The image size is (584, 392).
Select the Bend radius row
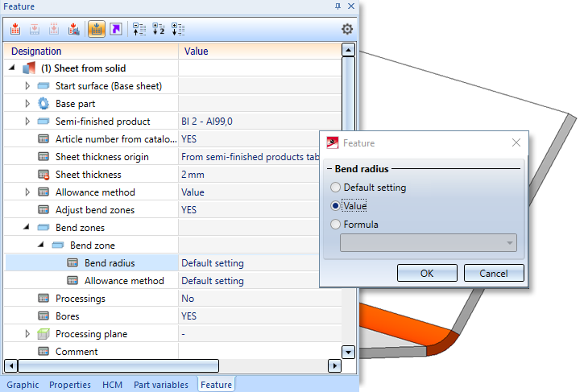coord(163,263)
